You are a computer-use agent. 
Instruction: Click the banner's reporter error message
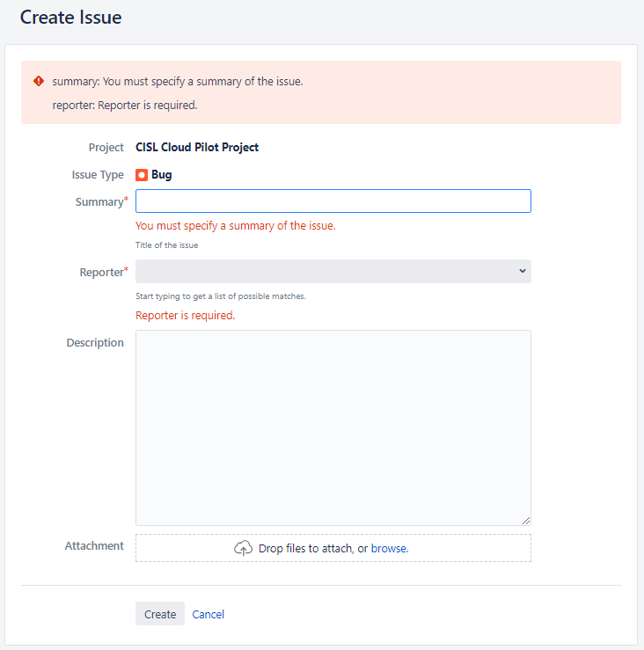coord(125,106)
